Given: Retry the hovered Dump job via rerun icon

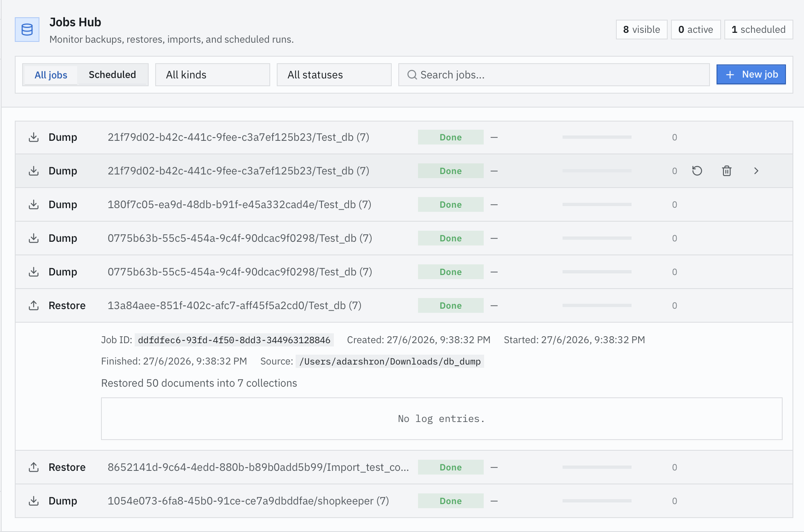Looking at the screenshot, I should (697, 171).
